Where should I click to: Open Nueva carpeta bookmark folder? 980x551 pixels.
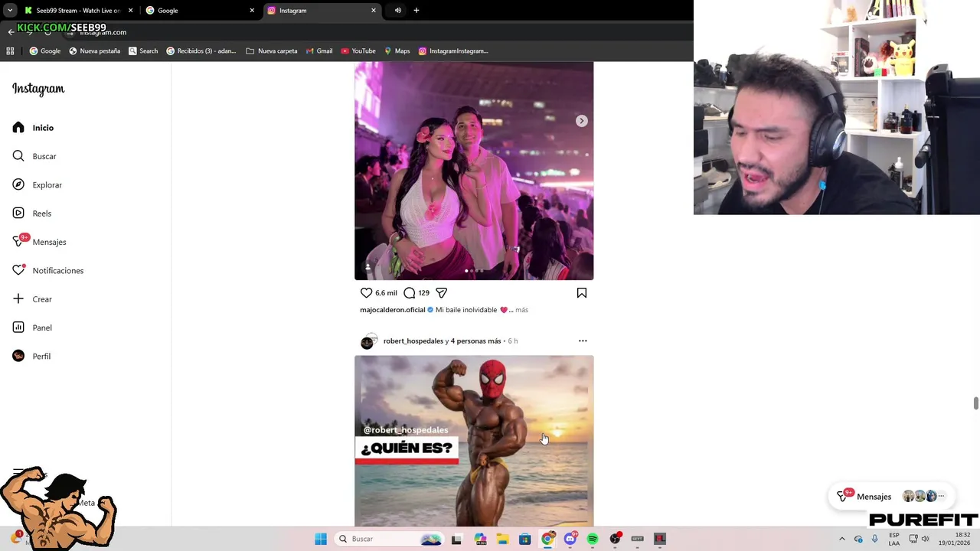[x=272, y=51]
